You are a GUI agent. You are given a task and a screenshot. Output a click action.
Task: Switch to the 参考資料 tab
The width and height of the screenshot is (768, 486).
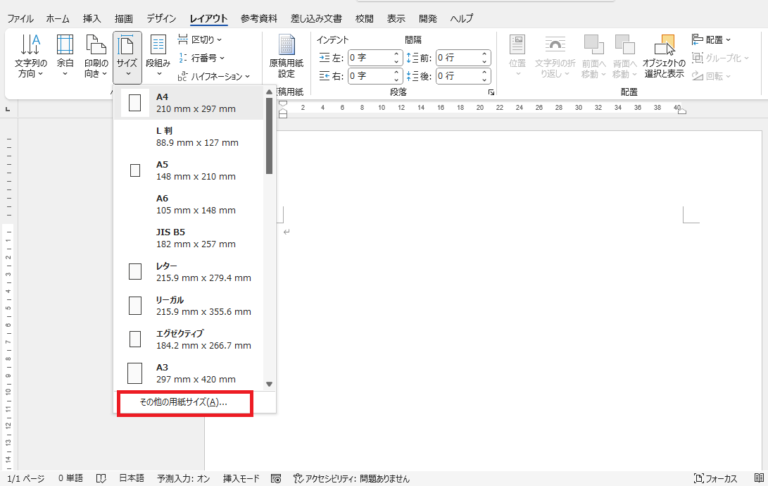coord(259,19)
